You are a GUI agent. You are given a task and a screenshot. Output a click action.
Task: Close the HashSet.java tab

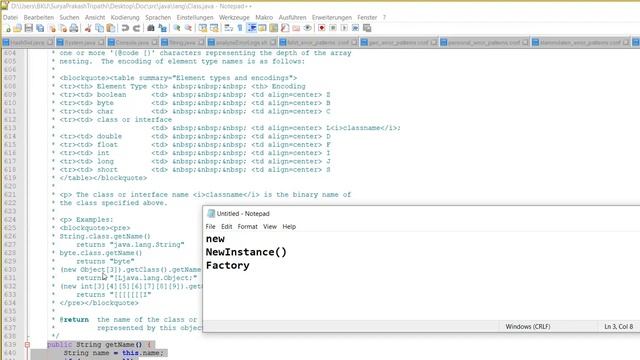pos(50,42)
